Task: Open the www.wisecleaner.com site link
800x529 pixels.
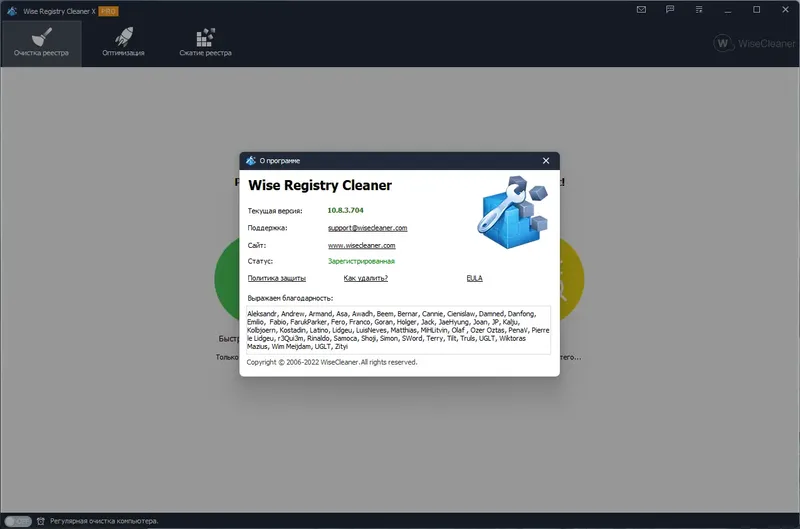Action: tap(361, 245)
